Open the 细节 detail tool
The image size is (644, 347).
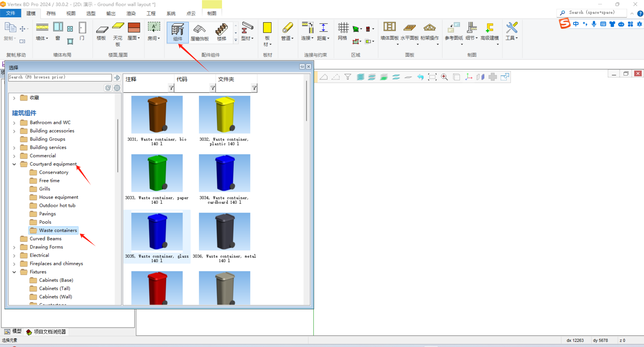coord(471,32)
